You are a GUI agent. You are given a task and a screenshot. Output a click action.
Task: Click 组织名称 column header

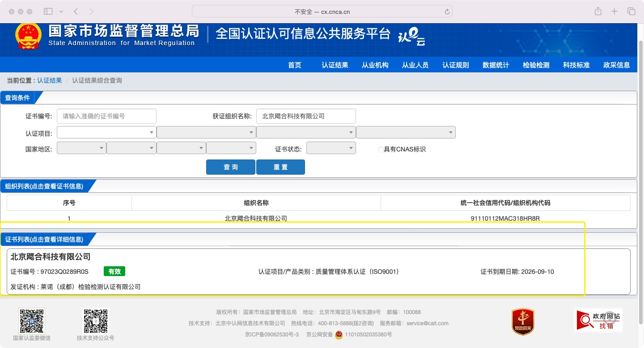point(256,203)
